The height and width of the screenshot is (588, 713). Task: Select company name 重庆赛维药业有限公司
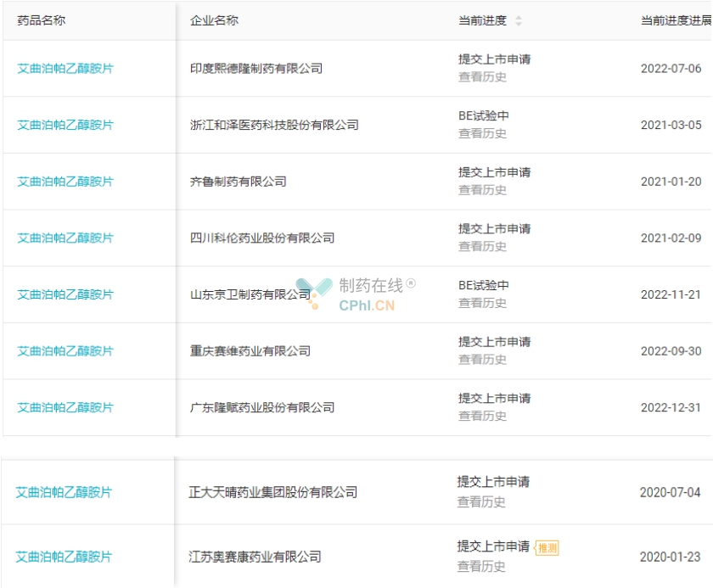(x=250, y=351)
